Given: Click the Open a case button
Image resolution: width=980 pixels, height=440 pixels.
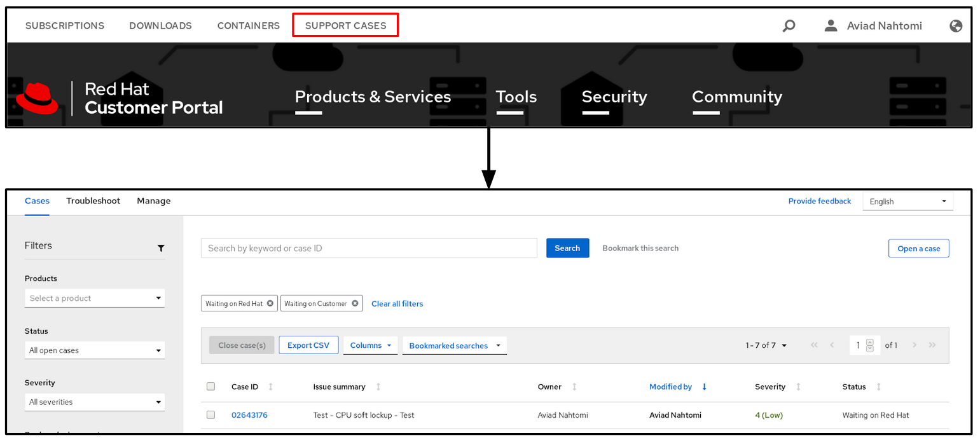Looking at the screenshot, I should (x=918, y=249).
